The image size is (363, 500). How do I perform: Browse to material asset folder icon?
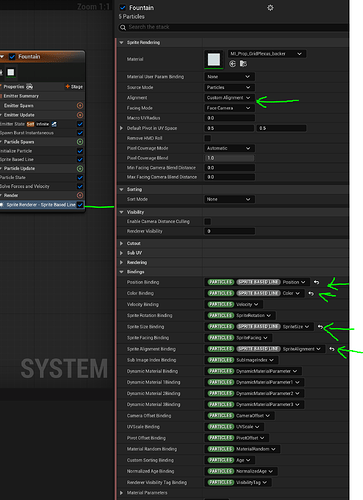243,64
